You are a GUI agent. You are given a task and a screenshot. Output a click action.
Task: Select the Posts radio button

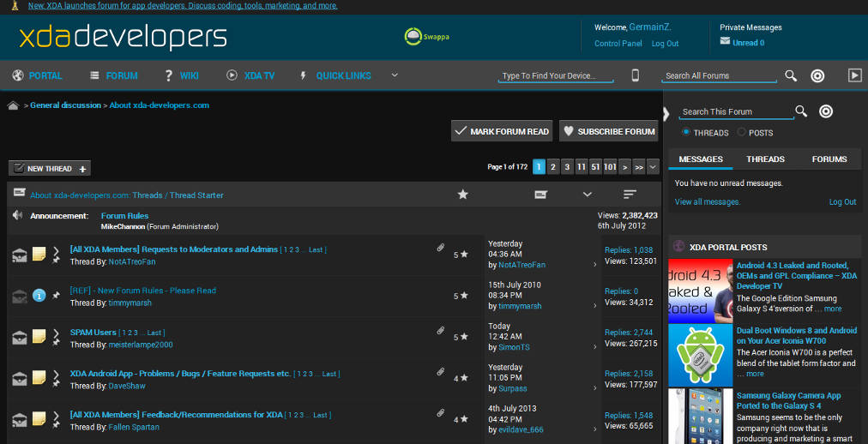742,133
